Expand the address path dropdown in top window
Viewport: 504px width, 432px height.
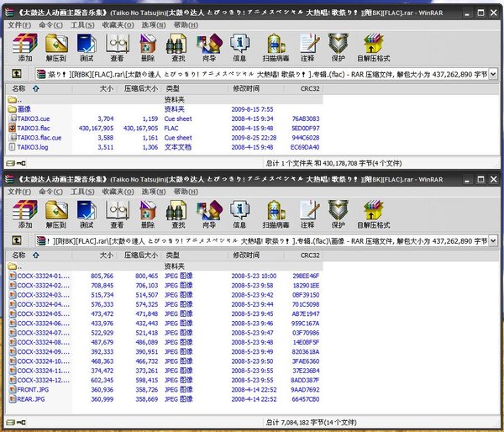click(x=493, y=74)
